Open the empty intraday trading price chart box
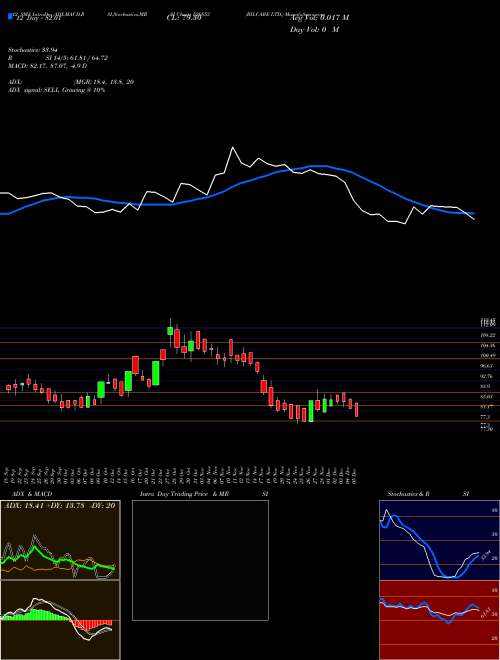 [200, 560]
